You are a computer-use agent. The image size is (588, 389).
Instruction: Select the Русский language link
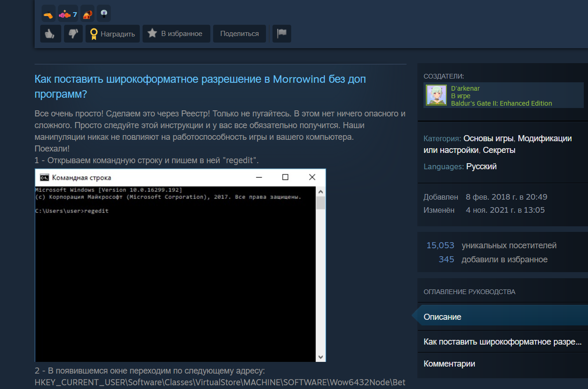click(481, 166)
